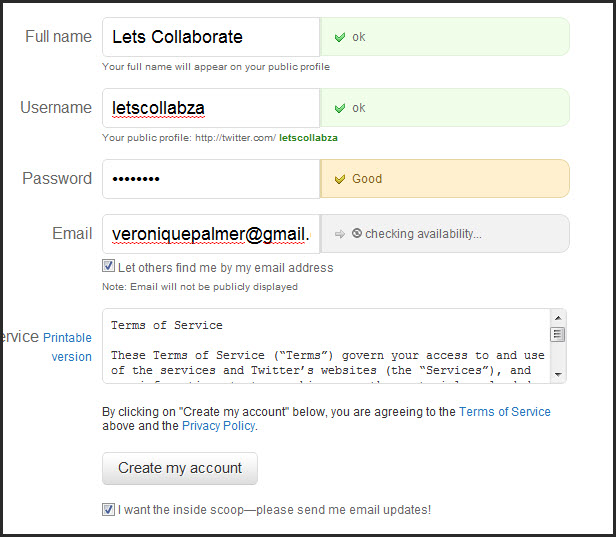Open the Terms of Service link
616x537 pixels.
pos(504,411)
